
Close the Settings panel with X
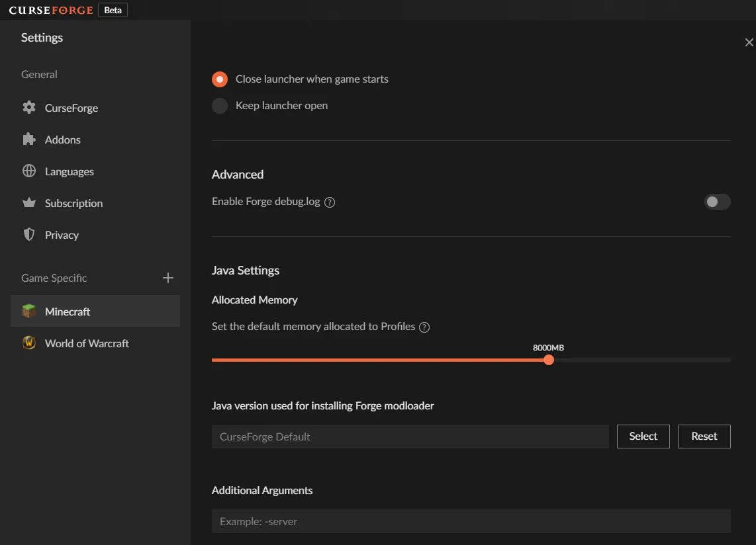(749, 43)
